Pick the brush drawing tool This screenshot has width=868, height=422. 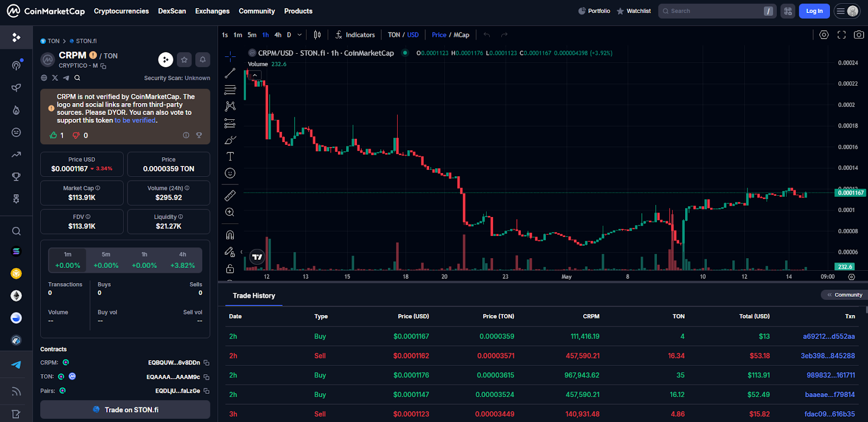pos(230,140)
